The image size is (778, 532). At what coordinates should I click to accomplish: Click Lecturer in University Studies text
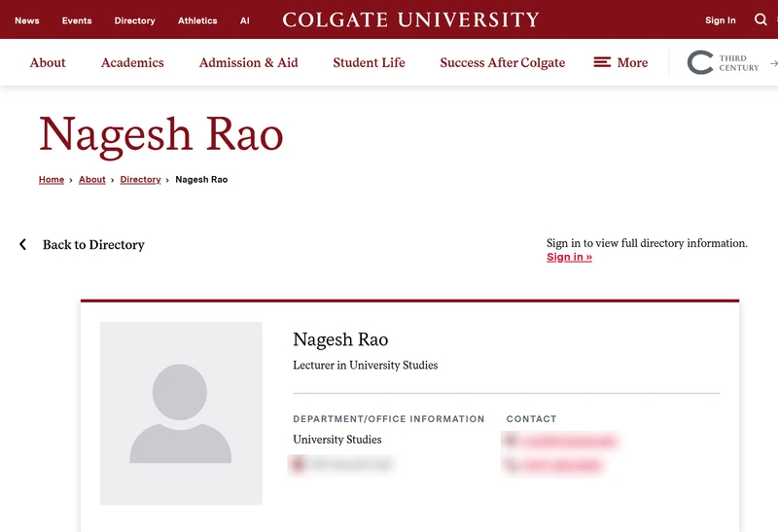366,365
